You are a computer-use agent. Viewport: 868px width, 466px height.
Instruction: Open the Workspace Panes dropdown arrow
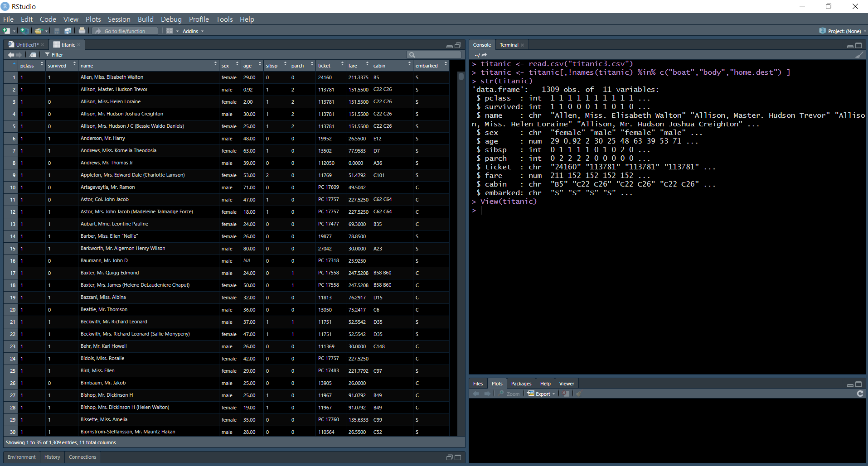point(178,31)
